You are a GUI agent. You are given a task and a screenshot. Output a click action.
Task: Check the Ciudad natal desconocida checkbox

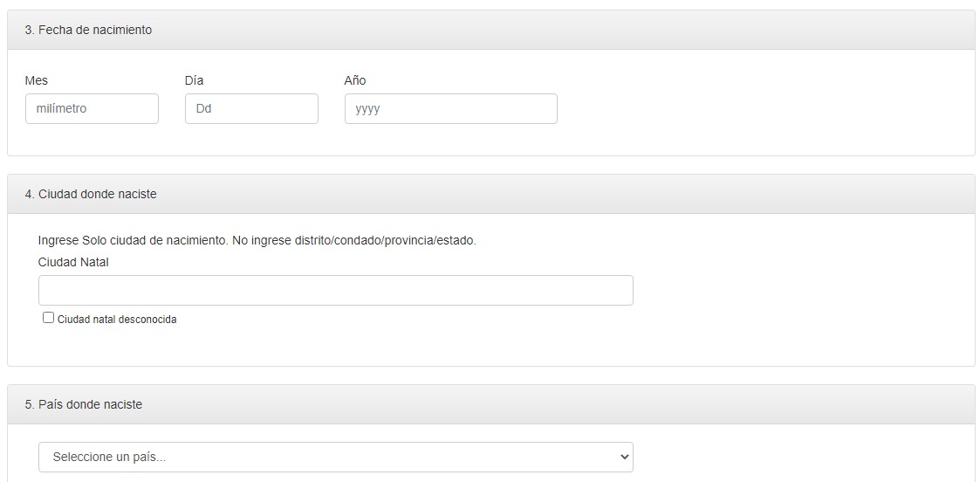point(48,318)
